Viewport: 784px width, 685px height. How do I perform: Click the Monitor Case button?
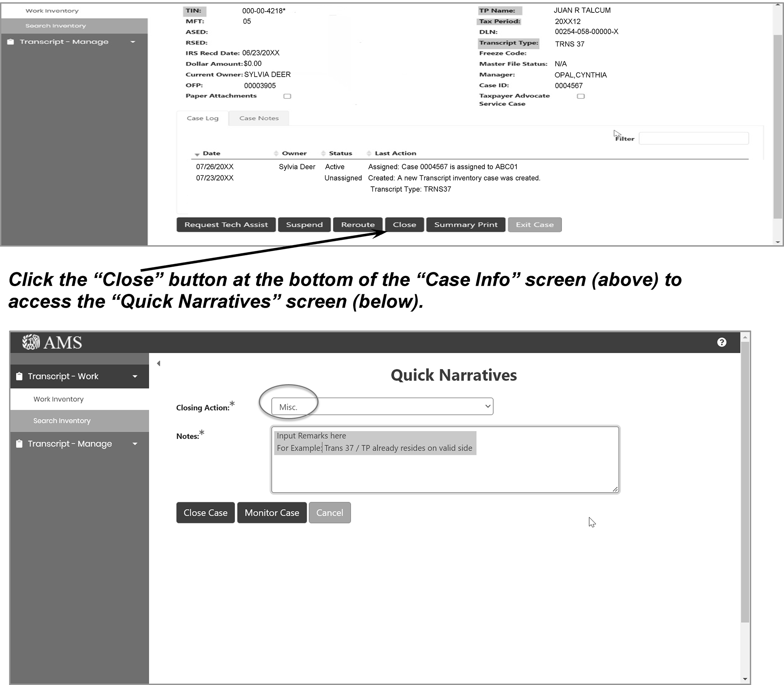[x=272, y=513]
